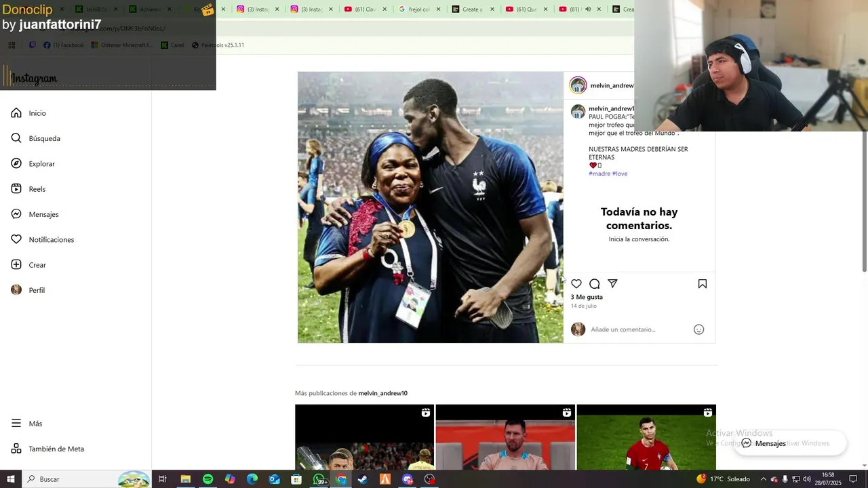868x488 pixels.
Task: Open the network icon in system tray
Action: [x=796, y=479]
